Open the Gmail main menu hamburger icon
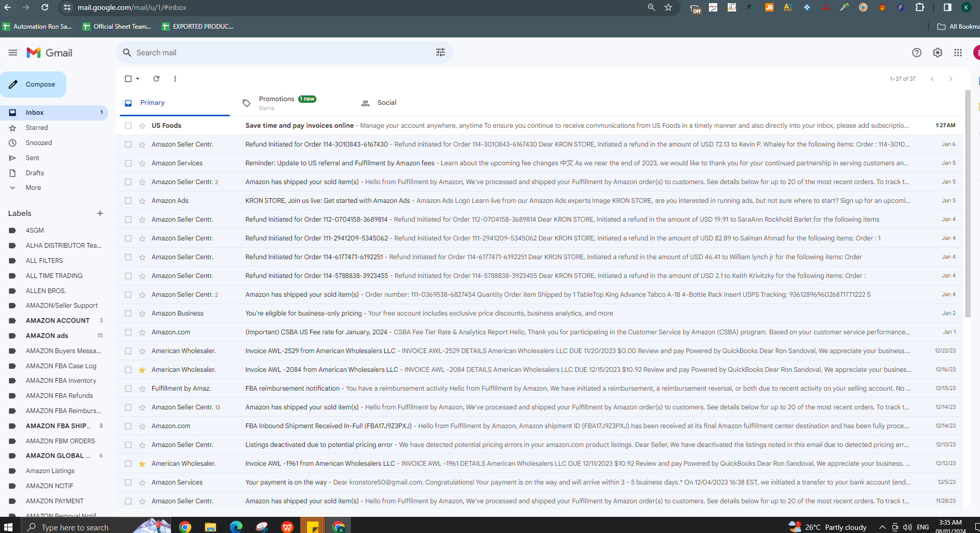Screen dimensions: 980x533 click(13, 53)
